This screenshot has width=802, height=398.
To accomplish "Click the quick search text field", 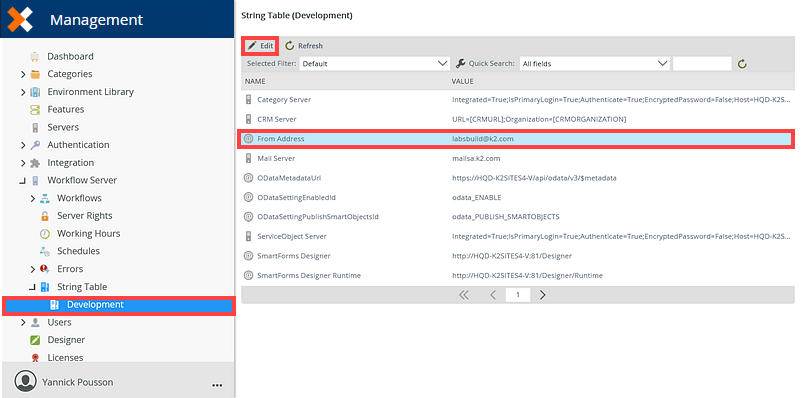I will [x=702, y=64].
